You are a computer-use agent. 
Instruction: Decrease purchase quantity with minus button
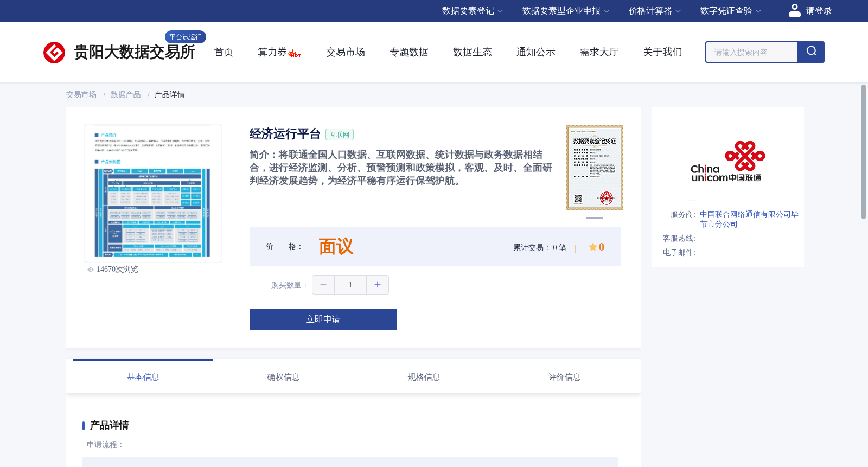point(323,285)
